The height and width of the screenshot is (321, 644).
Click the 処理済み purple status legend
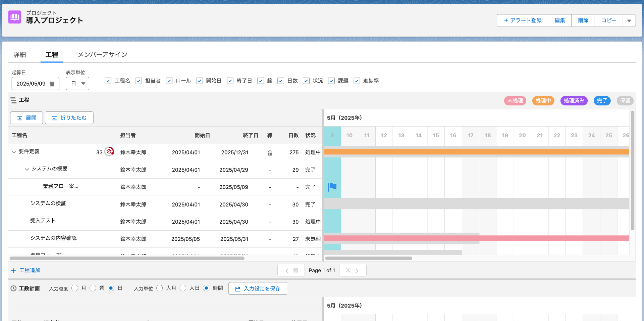(x=574, y=101)
